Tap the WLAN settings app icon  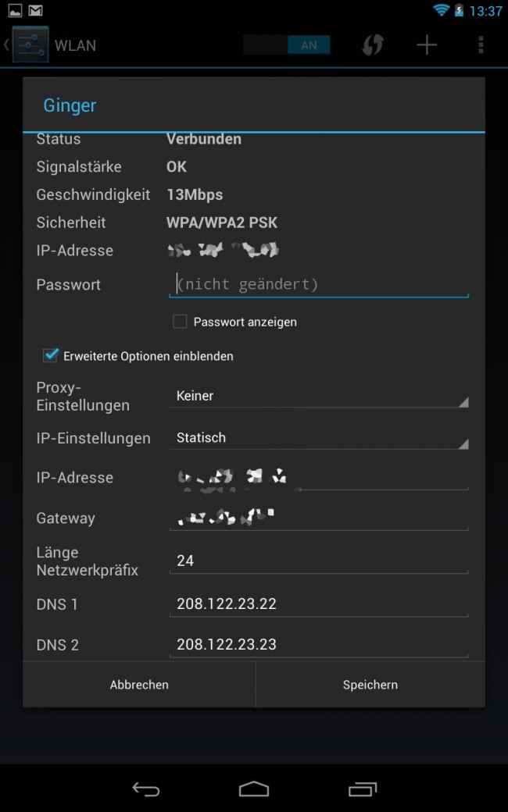click(30, 45)
